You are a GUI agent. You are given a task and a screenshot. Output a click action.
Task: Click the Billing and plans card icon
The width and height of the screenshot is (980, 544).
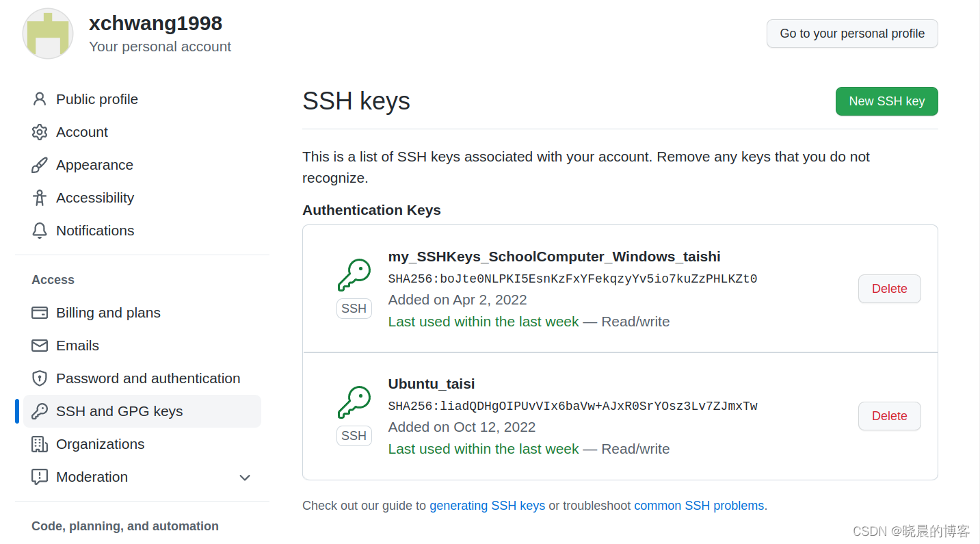[40, 313]
